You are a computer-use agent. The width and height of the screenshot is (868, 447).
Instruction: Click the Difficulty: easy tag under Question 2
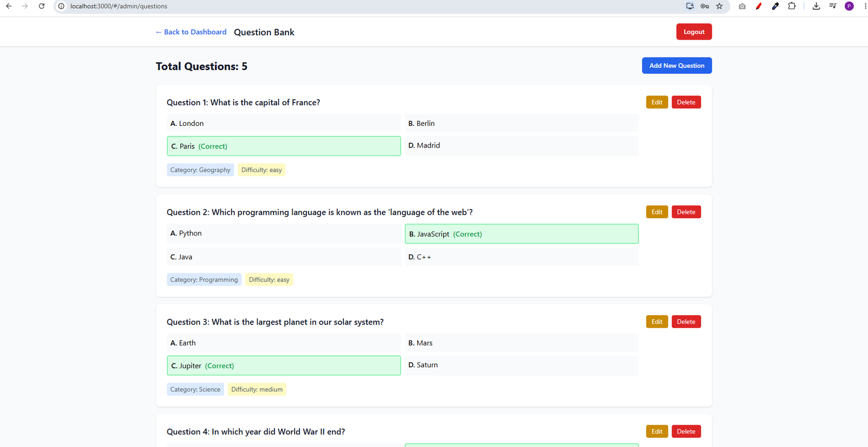[269, 279]
